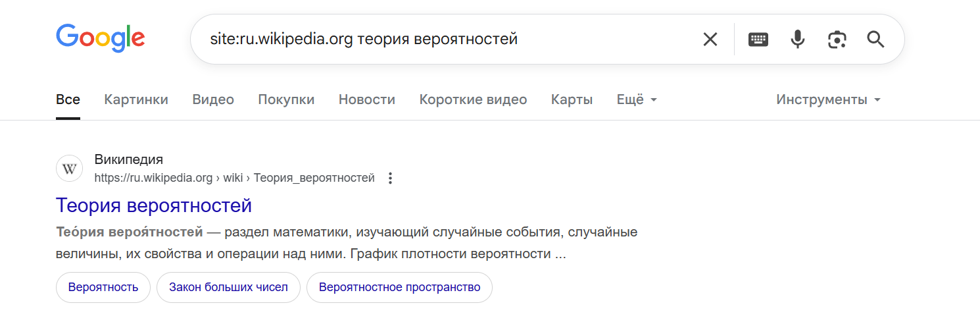980x326 pixels.
Task: Open the Новости tab
Action: pyautogui.click(x=367, y=99)
